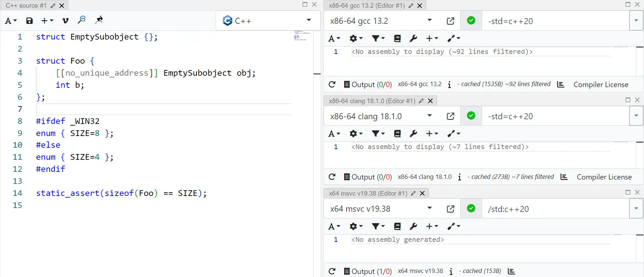This screenshot has height=277, width=644.
Task: Open clang output filter funnel menu
Action: pyautogui.click(x=378, y=134)
